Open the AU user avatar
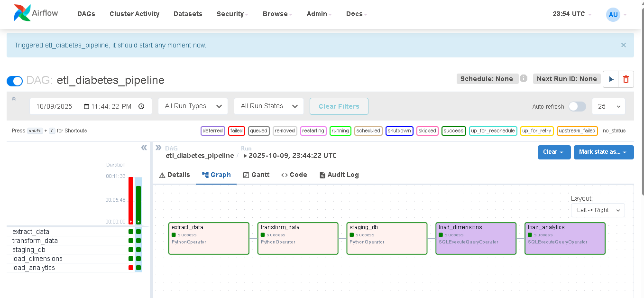The image size is (644, 298). 613,14
